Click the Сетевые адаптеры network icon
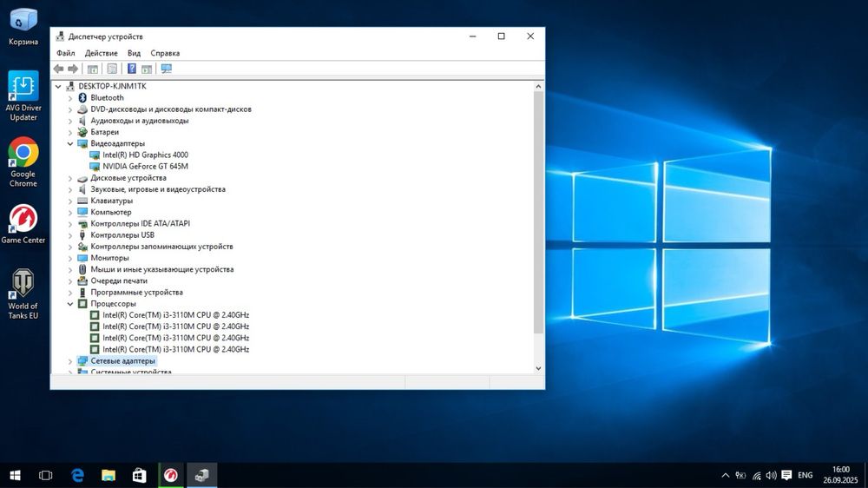This screenshot has width=868, height=488. tap(82, 361)
